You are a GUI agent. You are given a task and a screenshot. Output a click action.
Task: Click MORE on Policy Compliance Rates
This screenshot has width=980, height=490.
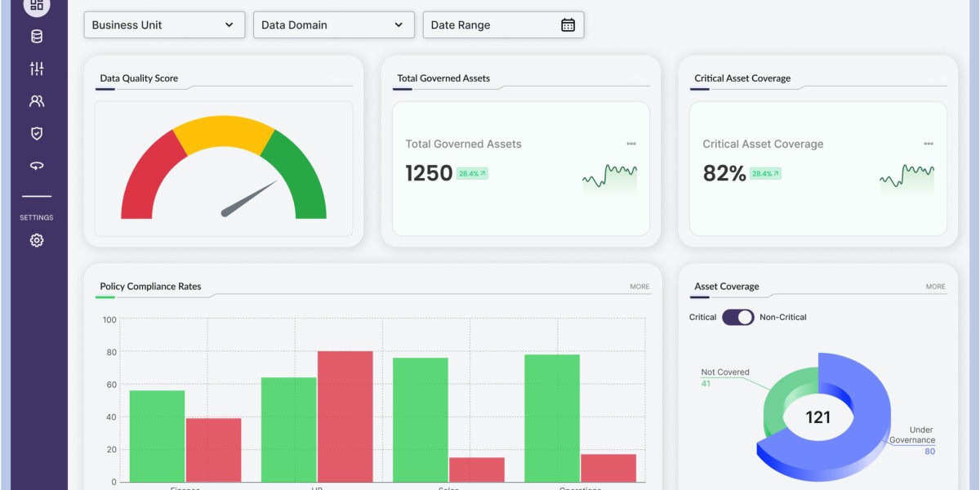639,287
